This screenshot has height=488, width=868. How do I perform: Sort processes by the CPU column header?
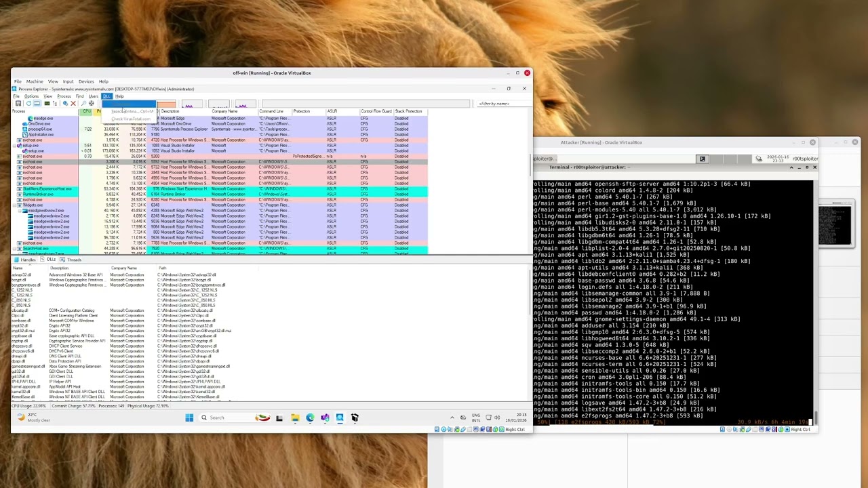(87, 111)
